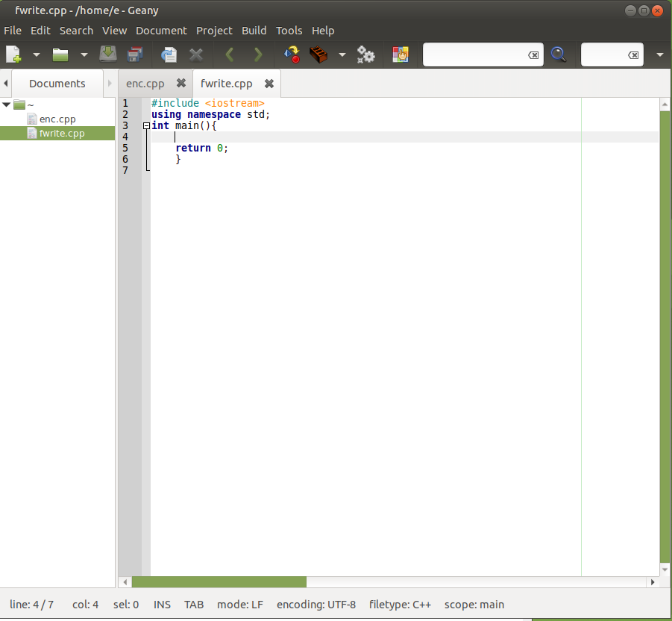Open the New file templates dropdown arrow

click(x=37, y=55)
